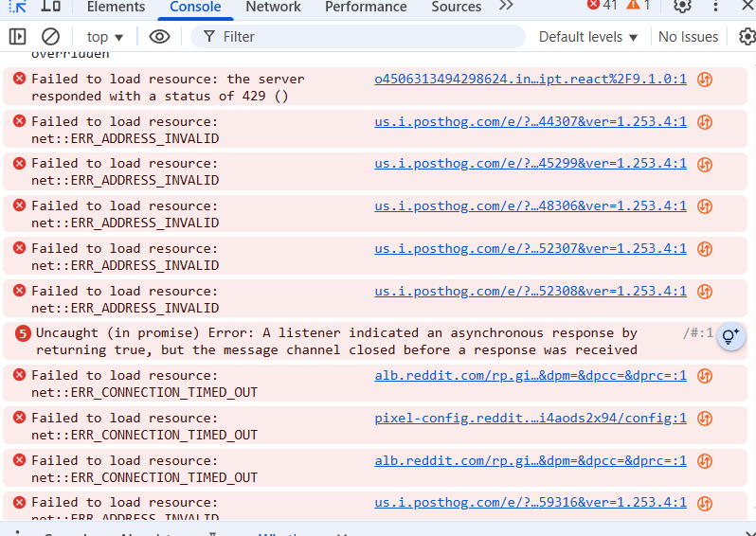Click red error icon on the 59316 row

[19, 502]
